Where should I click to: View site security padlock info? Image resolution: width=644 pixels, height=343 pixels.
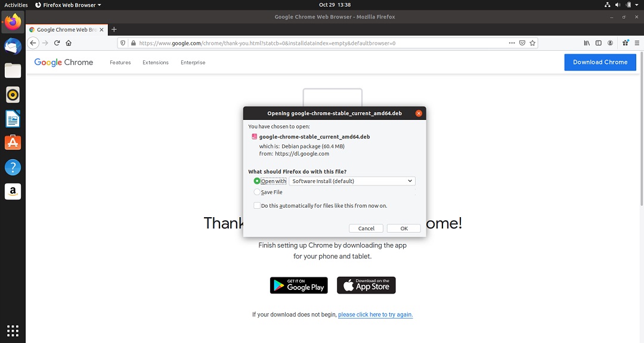[x=133, y=43]
